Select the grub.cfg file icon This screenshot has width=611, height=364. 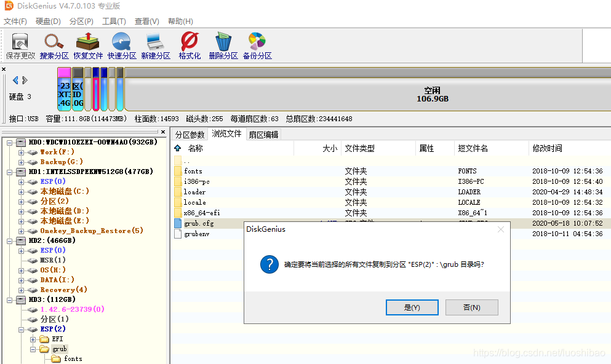(178, 223)
